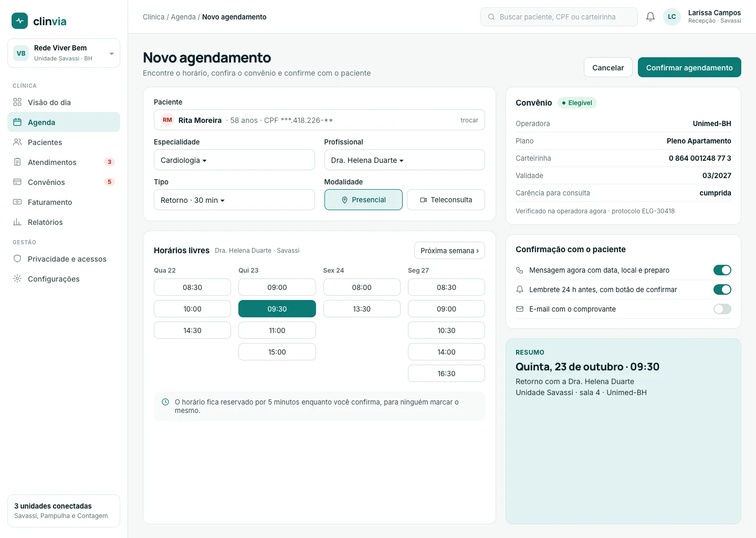Click the LC user avatar
Screen dimensions: 756x538
[x=672, y=17]
